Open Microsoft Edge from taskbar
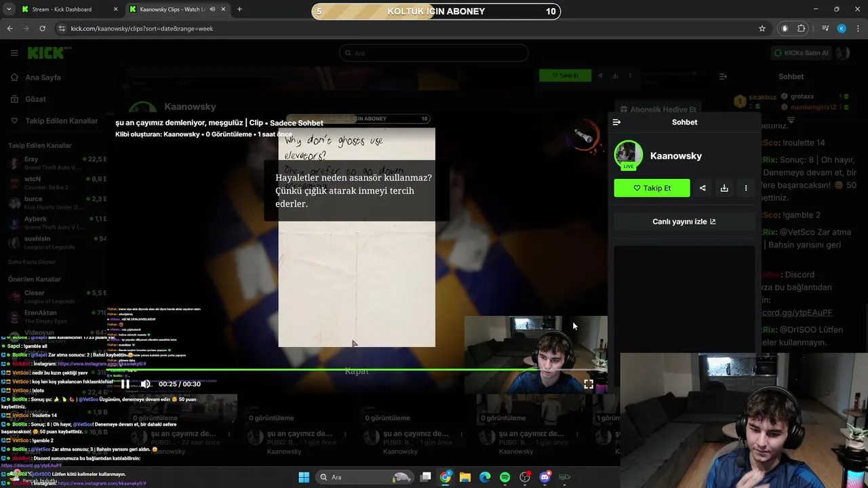868x488 pixels. 485,477
